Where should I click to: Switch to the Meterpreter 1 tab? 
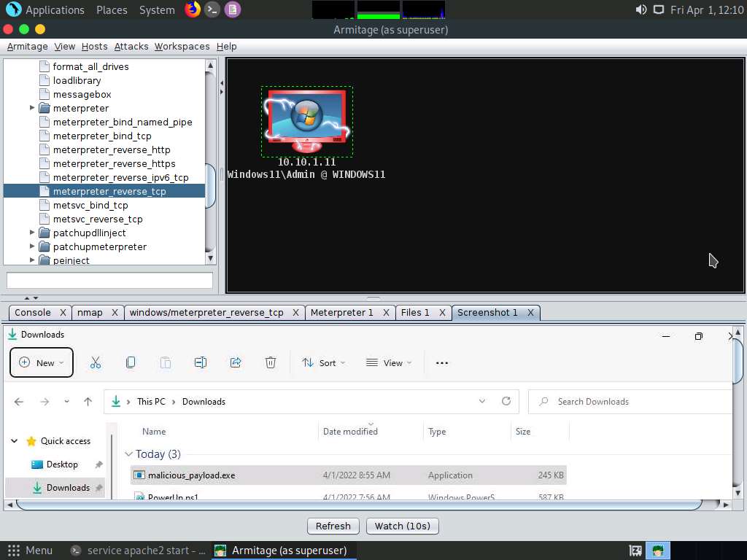coord(341,312)
